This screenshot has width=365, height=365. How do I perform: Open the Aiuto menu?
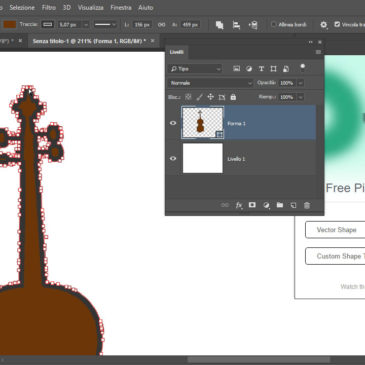[x=146, y=7]
